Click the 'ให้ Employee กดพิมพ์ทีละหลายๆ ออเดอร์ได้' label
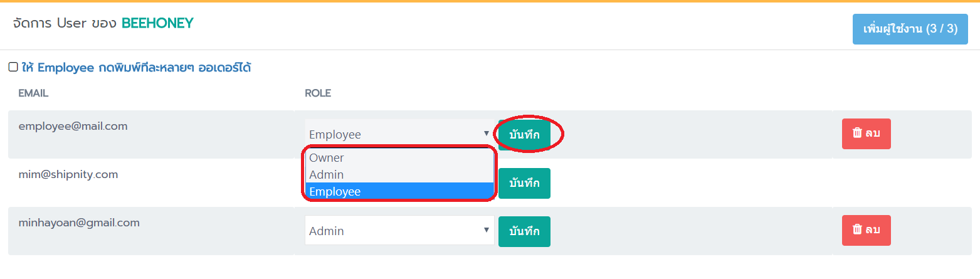This screenshot has width=980, height=279. tap(136, 67)
